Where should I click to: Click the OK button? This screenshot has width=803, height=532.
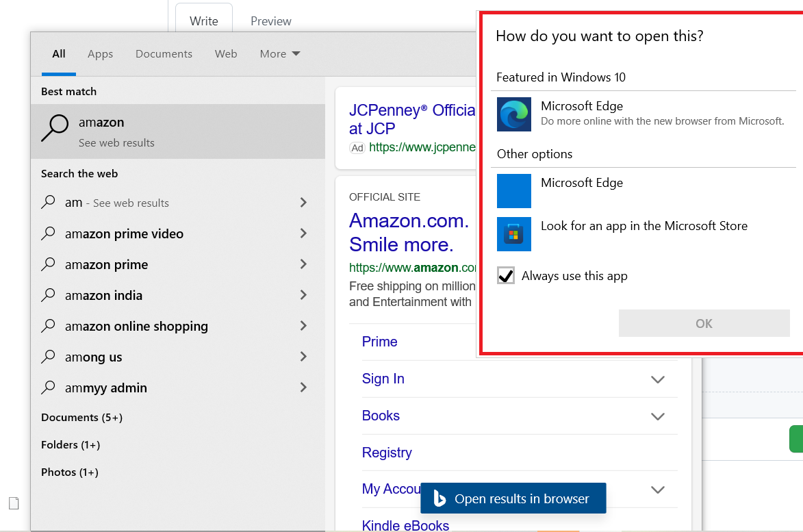coord(704,322)
